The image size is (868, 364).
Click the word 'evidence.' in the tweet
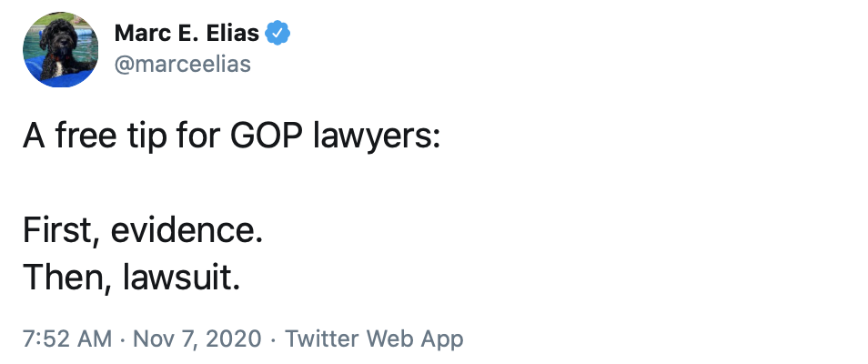click(187, 231)
